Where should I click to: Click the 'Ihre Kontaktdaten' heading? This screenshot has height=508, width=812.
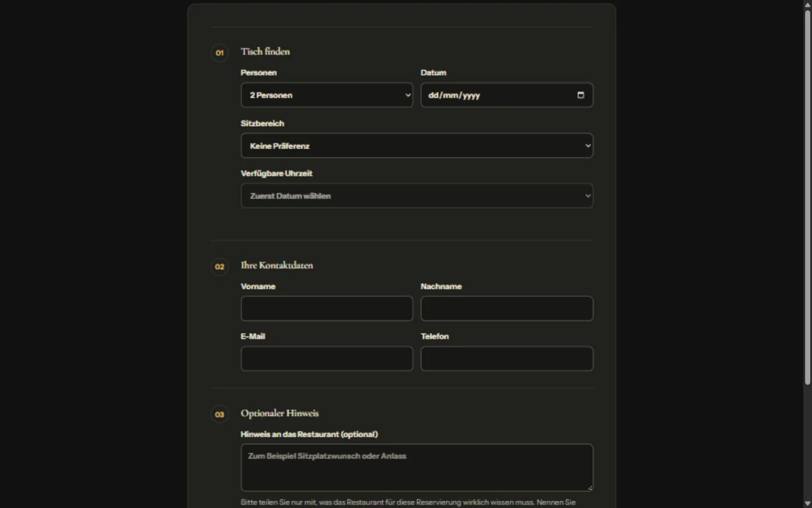(x=276, y=265)
